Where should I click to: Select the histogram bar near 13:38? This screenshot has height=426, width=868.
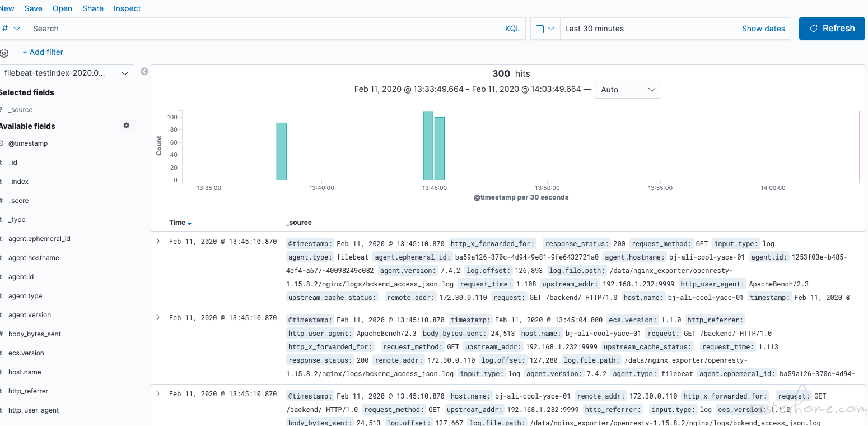[282, 151]
